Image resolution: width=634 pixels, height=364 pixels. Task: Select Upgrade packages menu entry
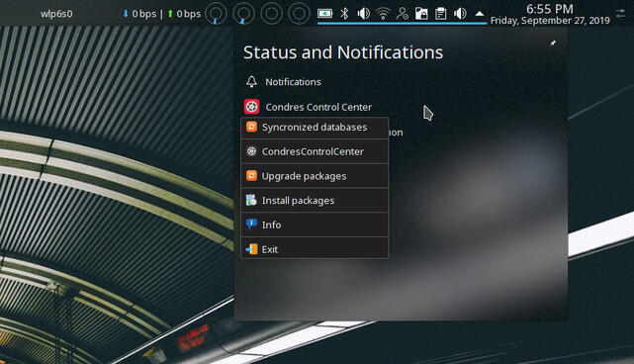coord(315,176)
